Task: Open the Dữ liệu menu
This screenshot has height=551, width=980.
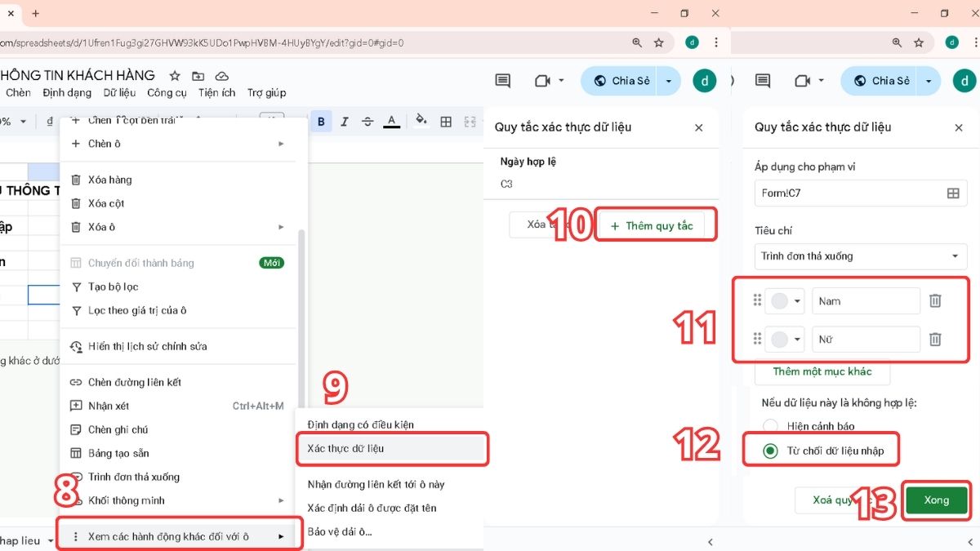Action: click(x=119, y=93)
